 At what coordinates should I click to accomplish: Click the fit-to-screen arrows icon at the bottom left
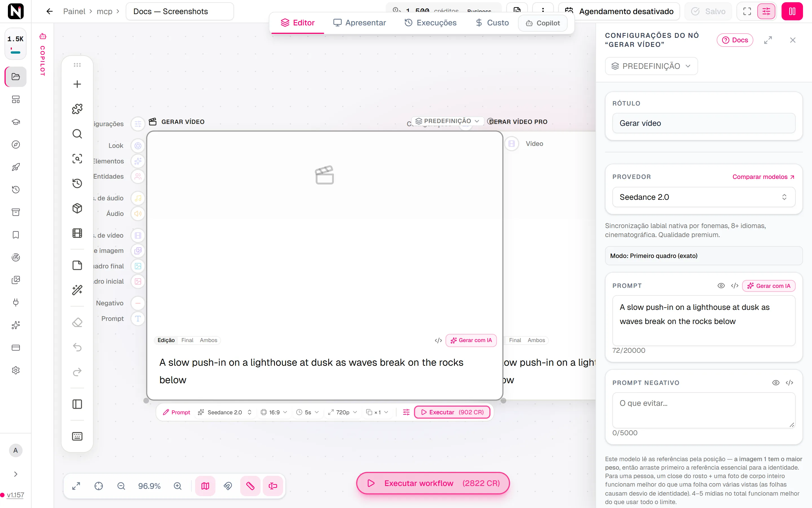point(76,486)
